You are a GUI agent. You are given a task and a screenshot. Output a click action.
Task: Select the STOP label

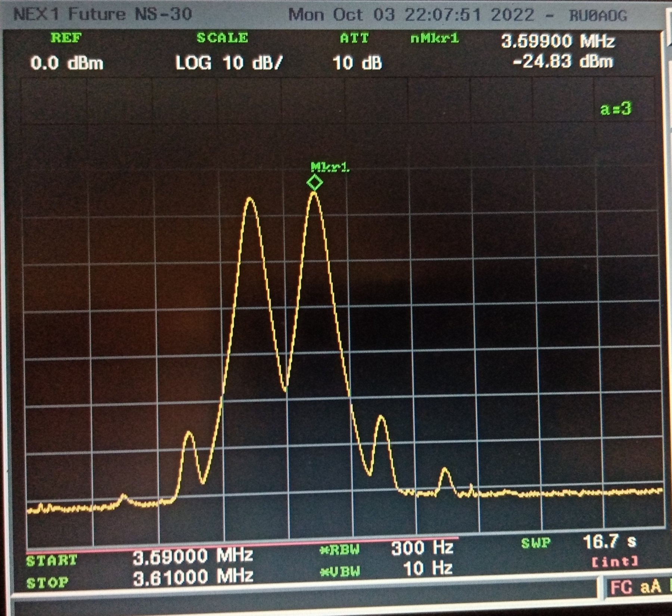coord(47,582)
